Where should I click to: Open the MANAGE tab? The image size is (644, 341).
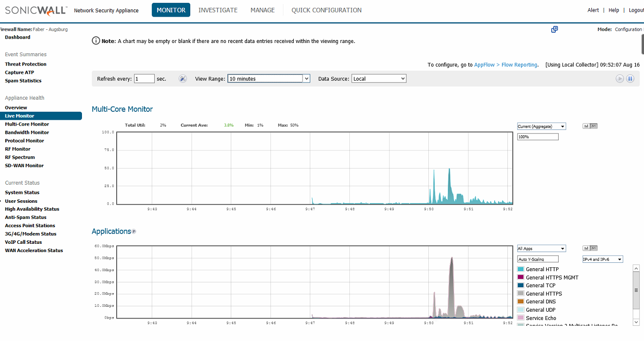coord(262,10)
